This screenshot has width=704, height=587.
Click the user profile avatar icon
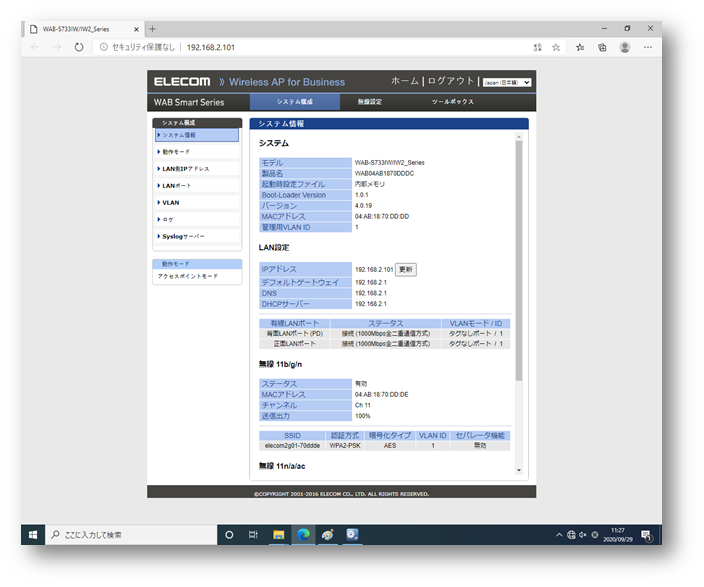coord(625,47)
